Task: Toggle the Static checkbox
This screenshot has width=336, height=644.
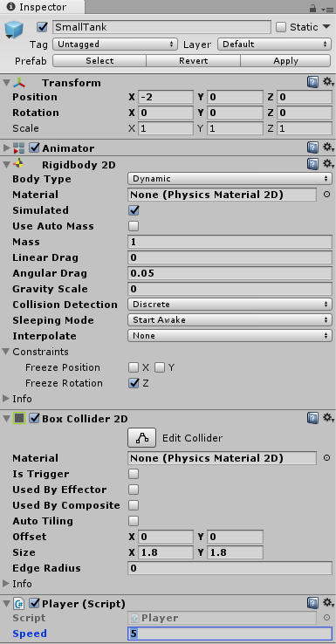Action: coord(281,27)
